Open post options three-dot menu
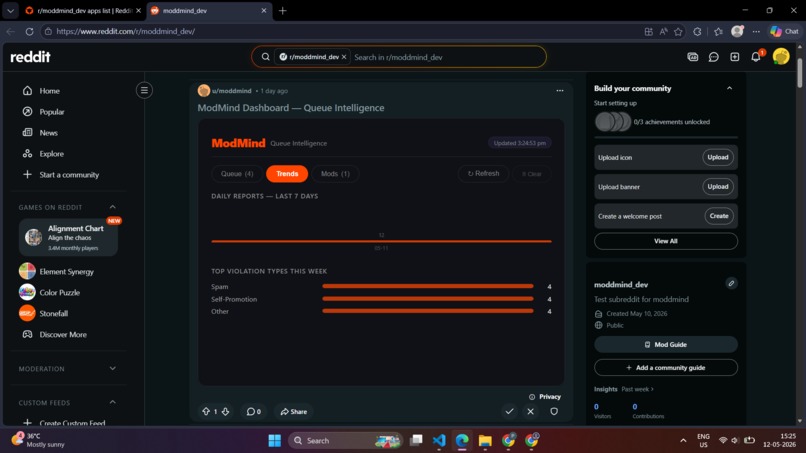Image resolution: width=806 pixels, height=453 pixels. click(560, 90)
